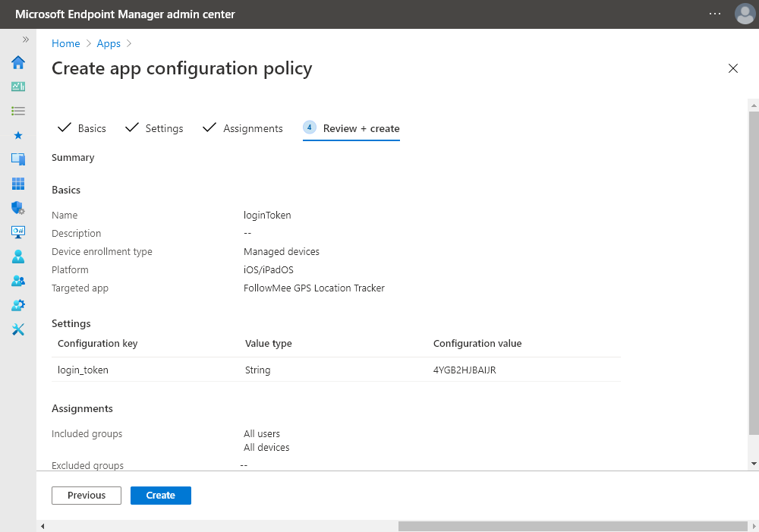The image size is (759, 532).
Task: Open the Users icon in the sidebar
Action: tap(18, 257)
